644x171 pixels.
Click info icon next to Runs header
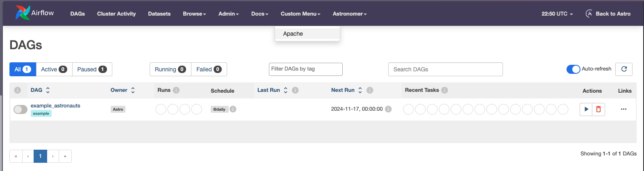pyautogui.click(x=176, y=90)
